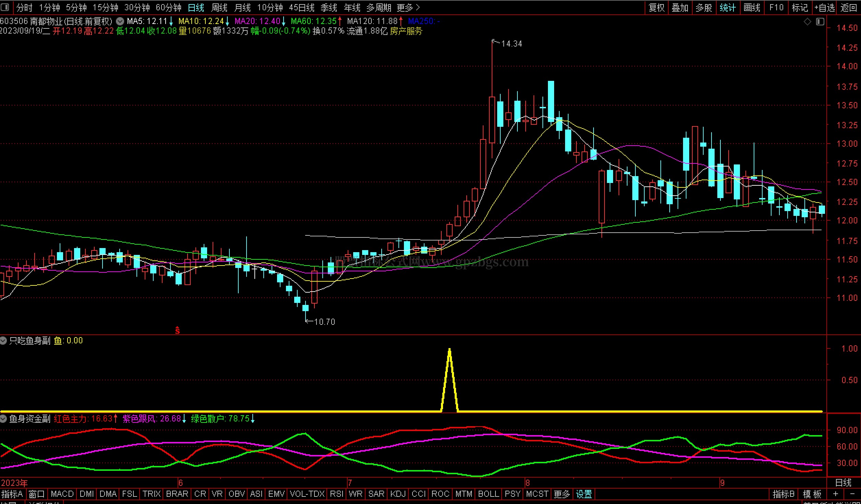Click the red S marker below the candles
Image resolution: width=861 pixels, height=504 pixels.
pyautogui.click(x=177, y=330)
